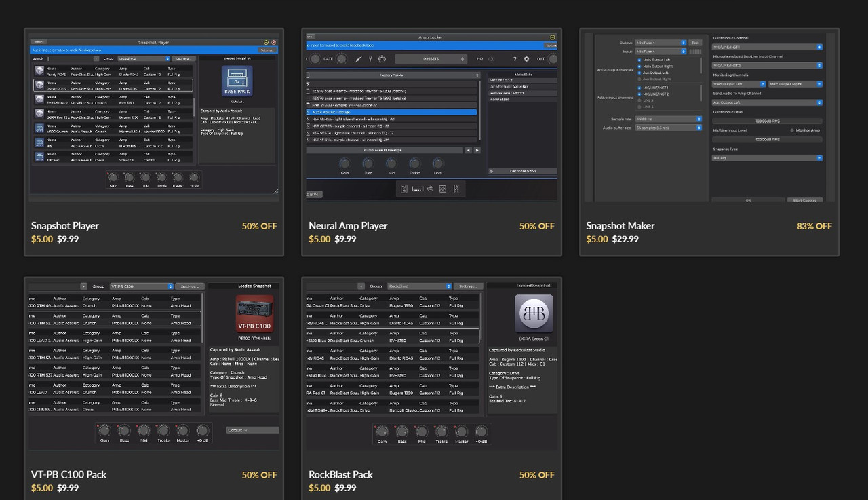Click the $29.99 struck price on Snapshot Maker
The image size is (868, 500).
[x=625, y=239]
